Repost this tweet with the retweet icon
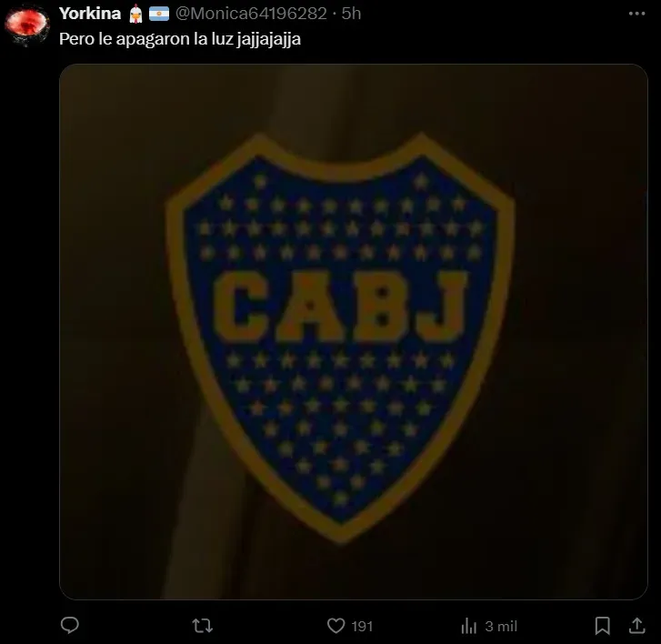 pos(203,626)
